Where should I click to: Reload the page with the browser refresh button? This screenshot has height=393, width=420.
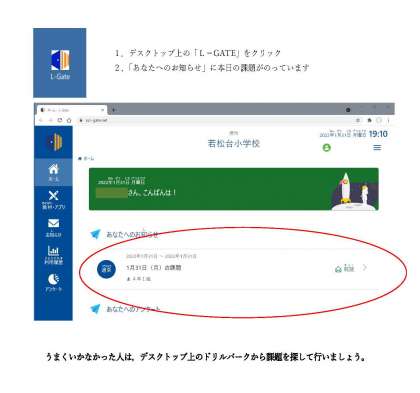[x=60, y=120]
